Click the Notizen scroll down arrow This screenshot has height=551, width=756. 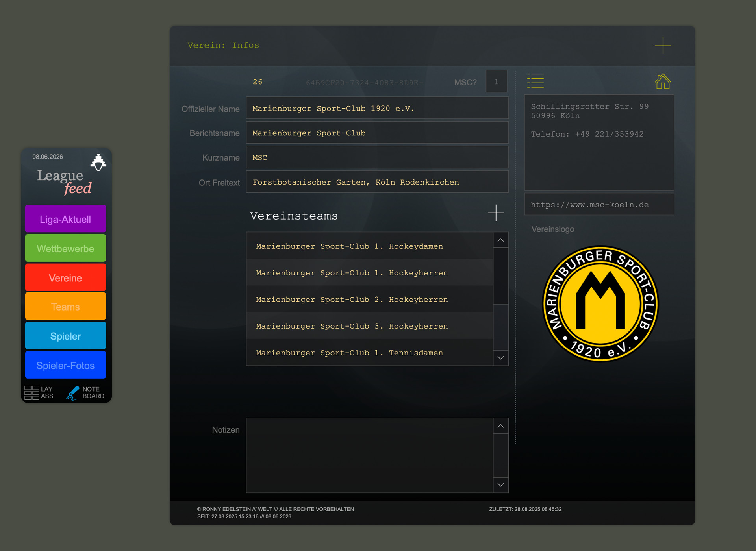pyautogui.click(x=500, y=485)
